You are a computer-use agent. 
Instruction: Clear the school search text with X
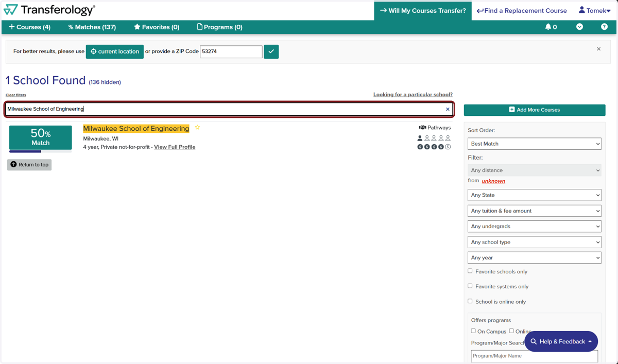[448, 109]
